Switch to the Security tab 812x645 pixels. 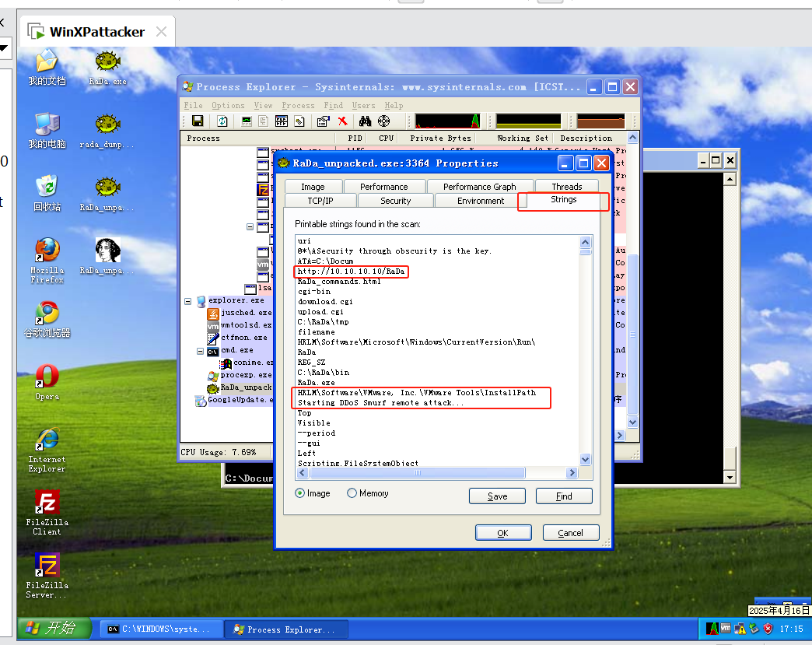coord(396,201)
